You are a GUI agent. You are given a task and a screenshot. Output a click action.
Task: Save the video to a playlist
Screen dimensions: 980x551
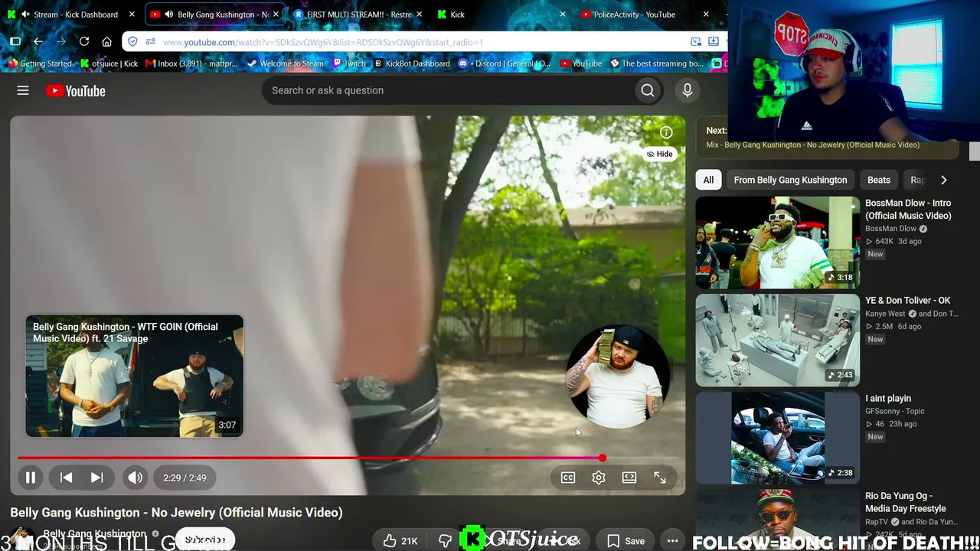coord(626,541)
